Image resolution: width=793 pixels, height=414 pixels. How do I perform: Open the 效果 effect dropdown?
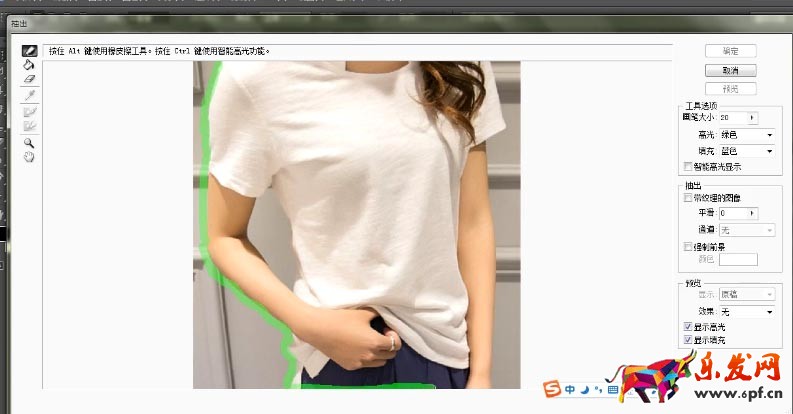[x=747, y=312]
